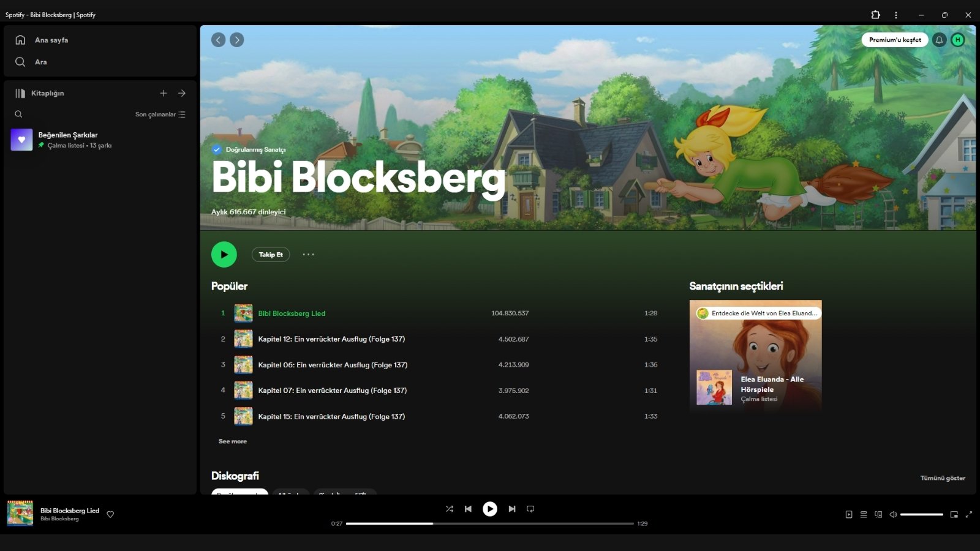The height and width of the screenshot is (551, 980).
Task: Open Now Playing view icon
Action: click(x=849, y=515)
